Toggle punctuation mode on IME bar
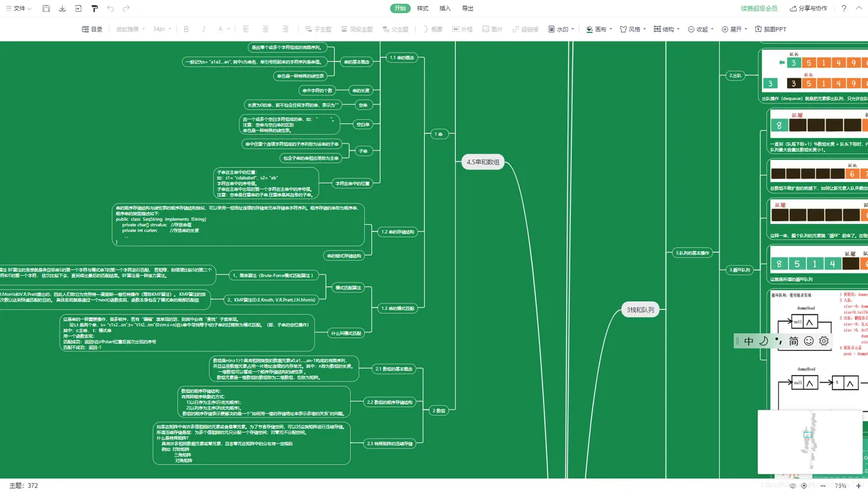The width and height of the screenshot is (868, 493). click(x=778, y=340)
